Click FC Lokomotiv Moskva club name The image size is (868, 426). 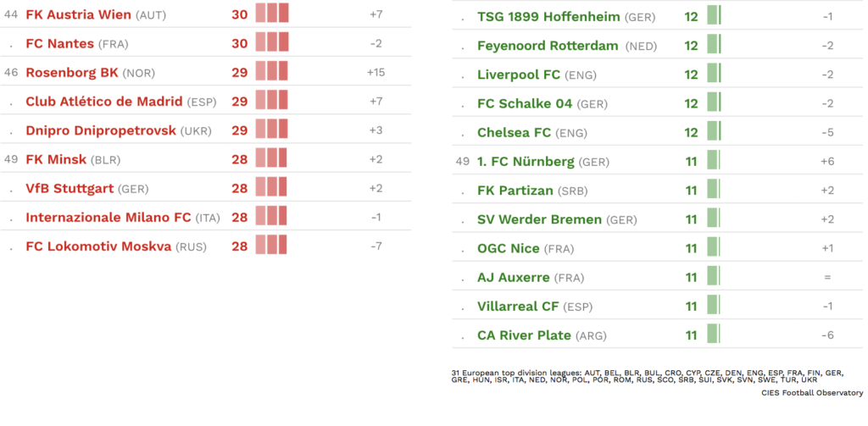coord(98,246)
